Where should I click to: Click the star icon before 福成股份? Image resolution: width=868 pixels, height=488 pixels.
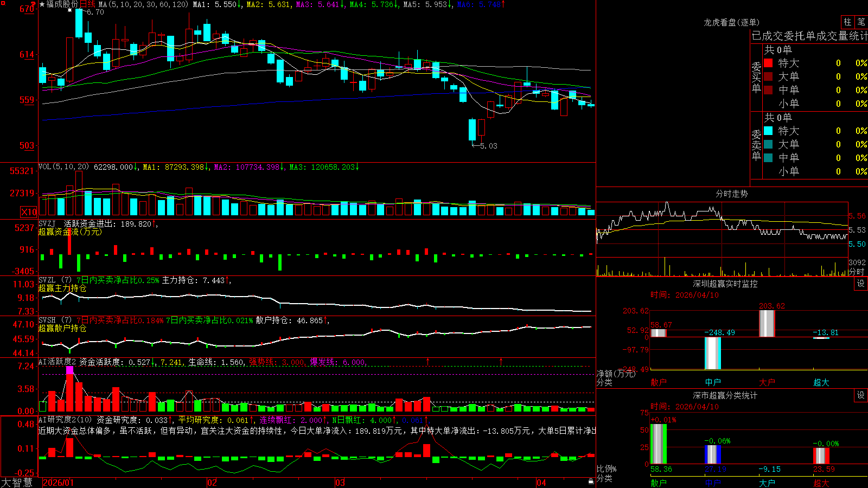tap(42, 4)
